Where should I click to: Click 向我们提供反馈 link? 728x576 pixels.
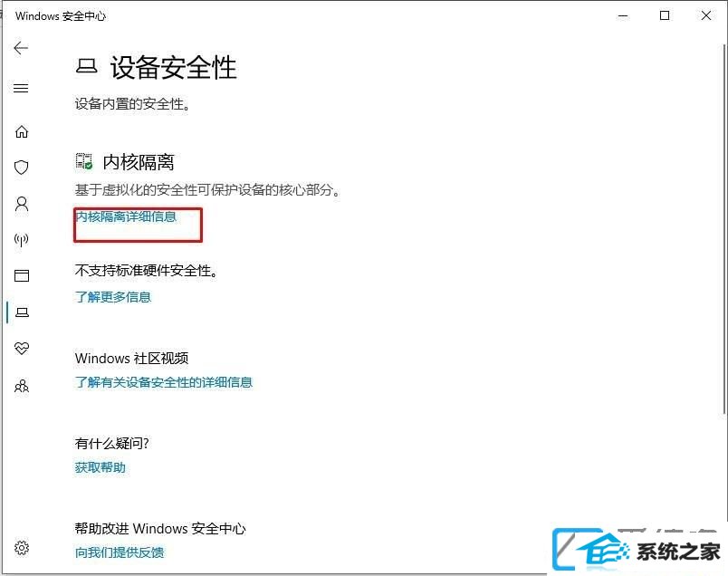click(x=120, y=552)
